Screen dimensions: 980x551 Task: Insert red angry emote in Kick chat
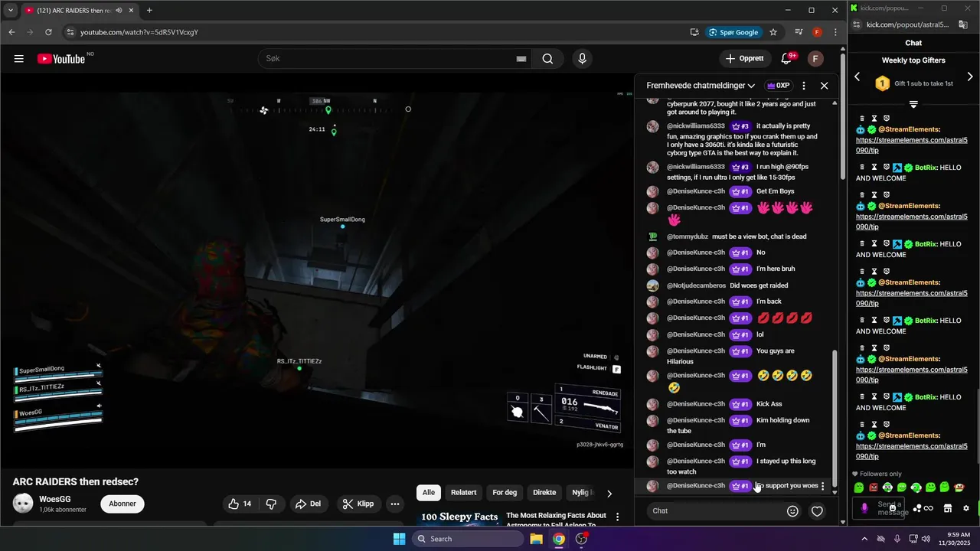[x=874, y=487]
